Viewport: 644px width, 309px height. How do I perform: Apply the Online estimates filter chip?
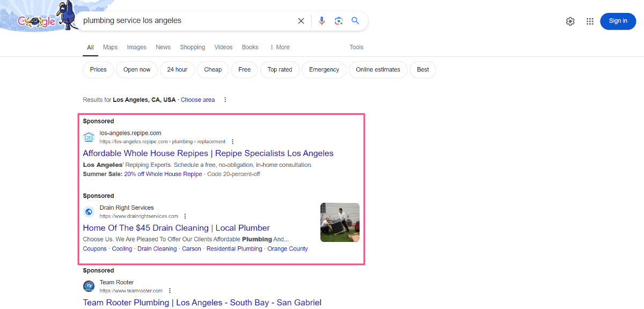[378, 70]
